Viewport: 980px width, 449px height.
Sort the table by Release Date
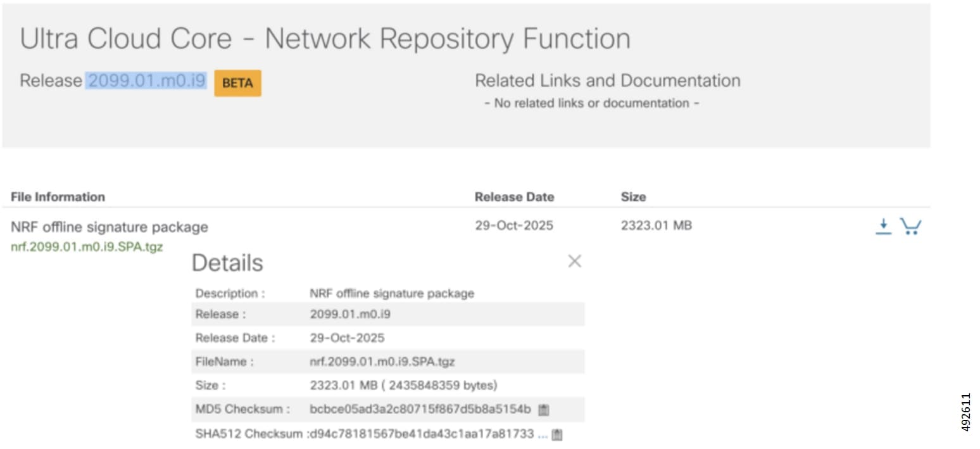pyautogui.click(x=514, y=196)
